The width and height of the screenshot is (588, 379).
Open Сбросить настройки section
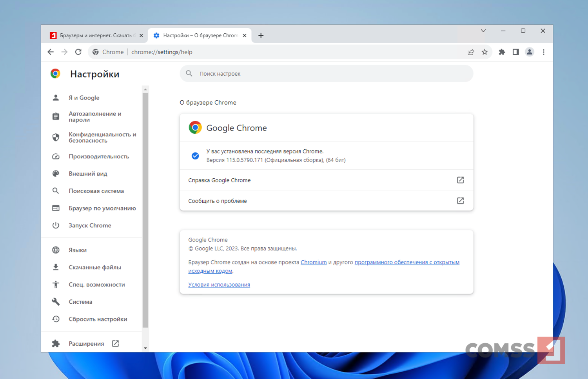pyautogui.click(x=92, y=319)
